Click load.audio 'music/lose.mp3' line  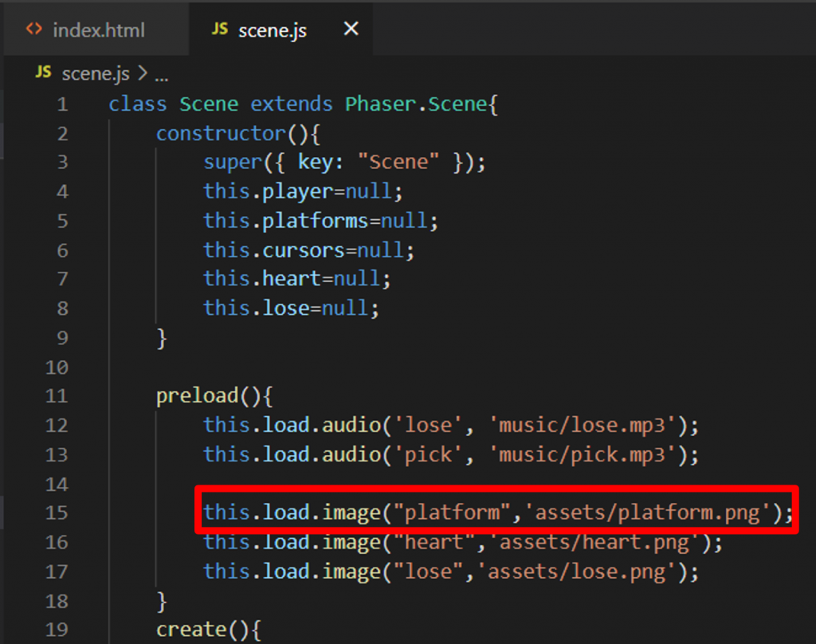point(451,426)
